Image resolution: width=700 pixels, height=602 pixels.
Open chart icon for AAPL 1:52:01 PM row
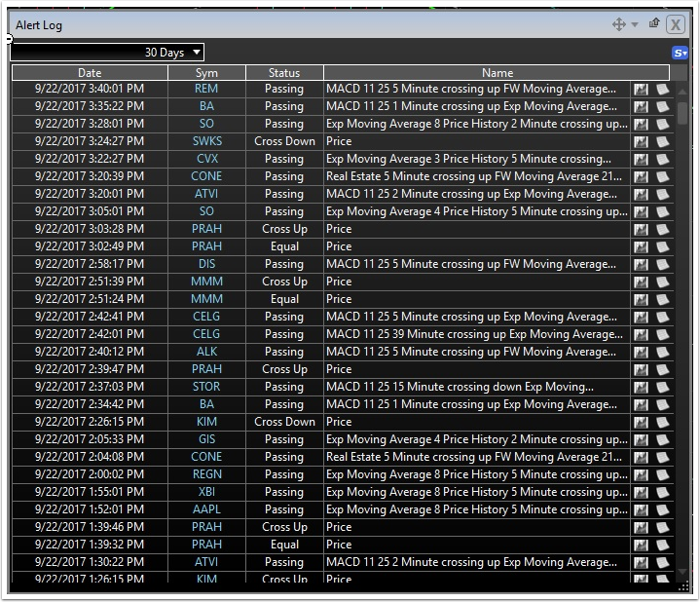point(641,509)
